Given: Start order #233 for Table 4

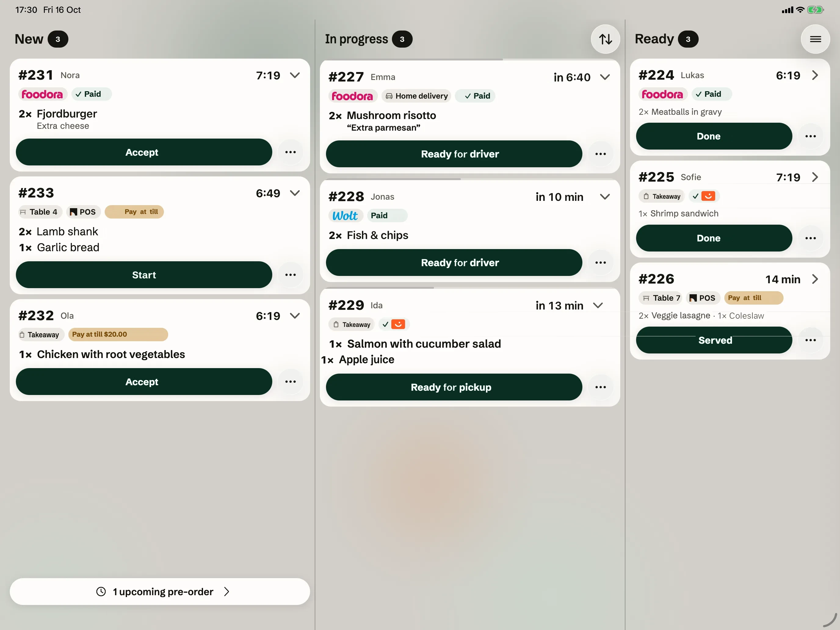Looking at the screenshot, I should point(144,275).
